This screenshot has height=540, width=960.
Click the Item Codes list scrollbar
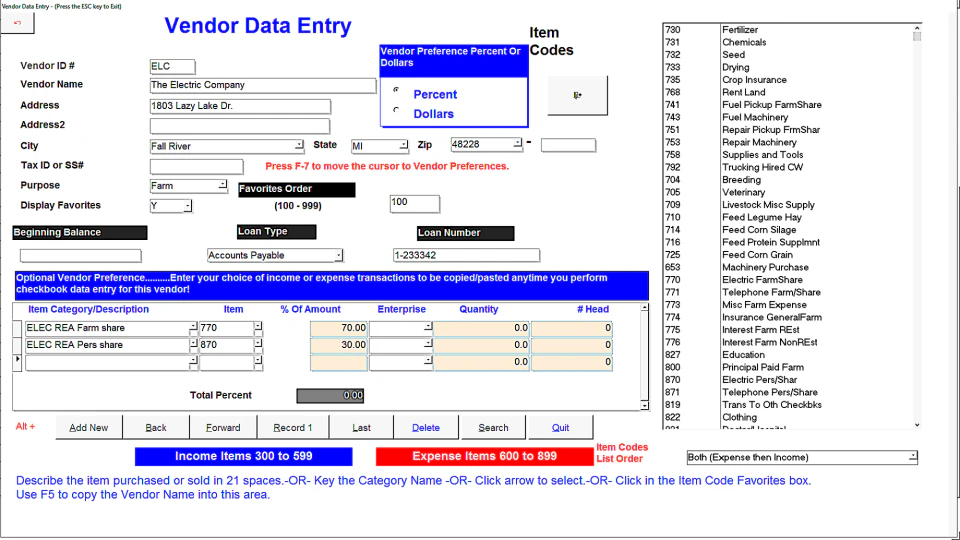[917, 227]
